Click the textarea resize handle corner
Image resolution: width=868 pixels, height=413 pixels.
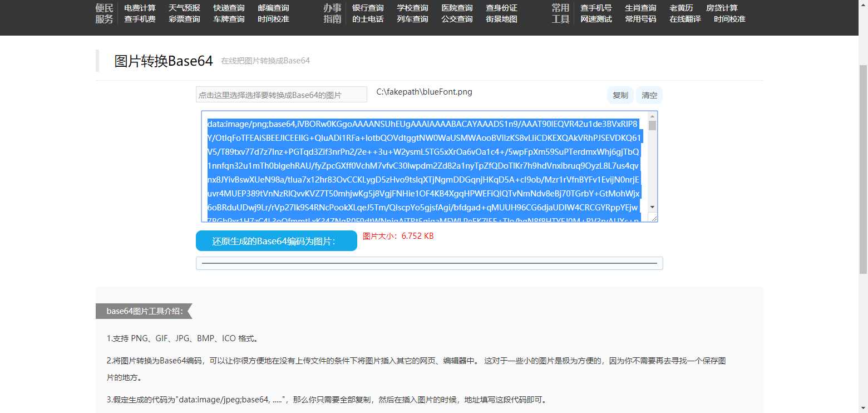pyautogui.click(x=653, y=218)
